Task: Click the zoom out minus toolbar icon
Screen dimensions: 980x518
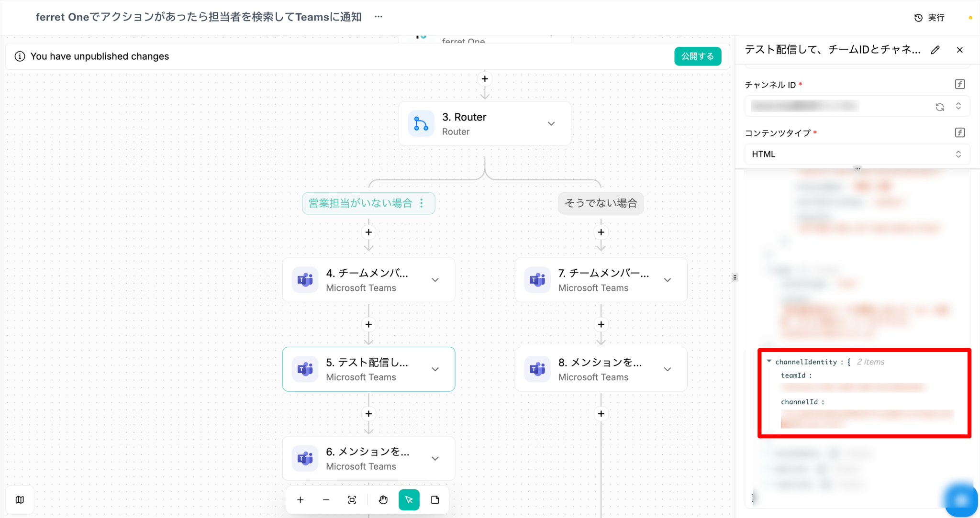Action: (326, 500)
